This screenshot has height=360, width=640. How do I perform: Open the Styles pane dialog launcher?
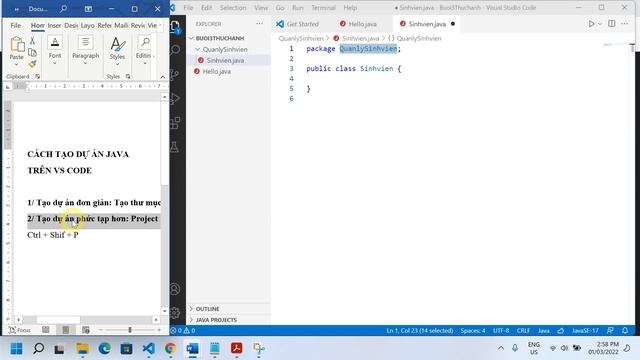point(128,76)
